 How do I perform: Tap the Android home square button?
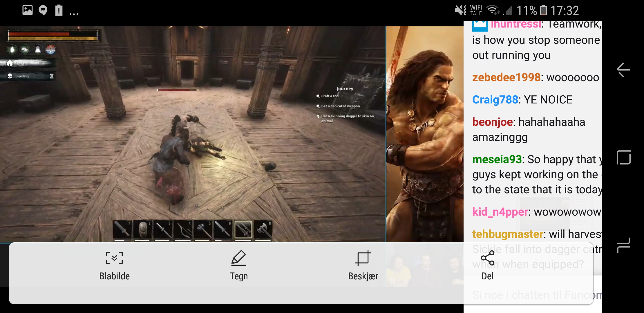click(x=624, y=157)
